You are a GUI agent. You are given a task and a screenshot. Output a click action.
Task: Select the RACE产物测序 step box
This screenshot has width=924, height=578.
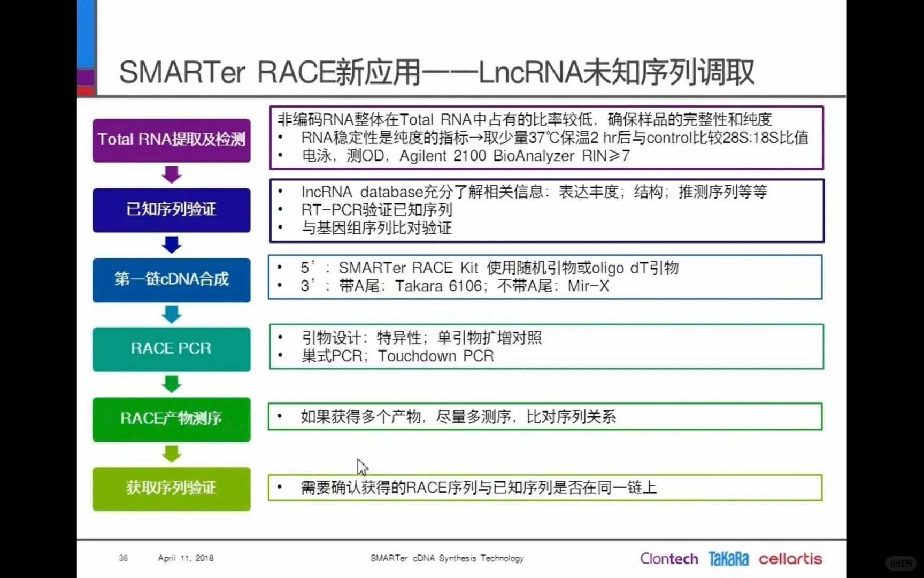[171, 419]
